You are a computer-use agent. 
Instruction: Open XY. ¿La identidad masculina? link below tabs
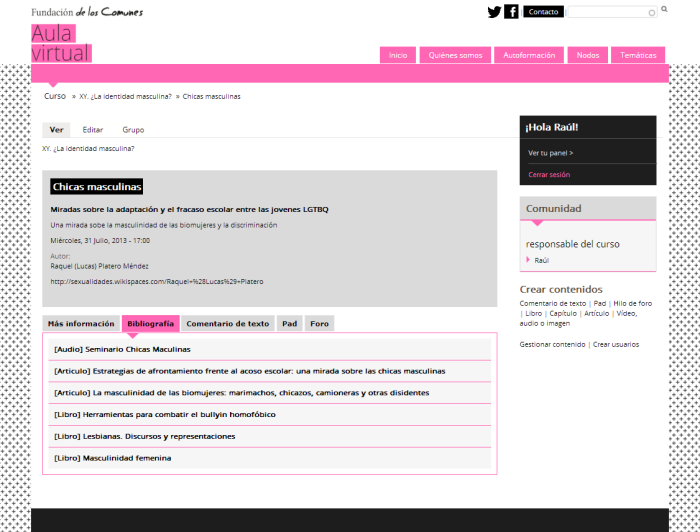coord(88,149)
